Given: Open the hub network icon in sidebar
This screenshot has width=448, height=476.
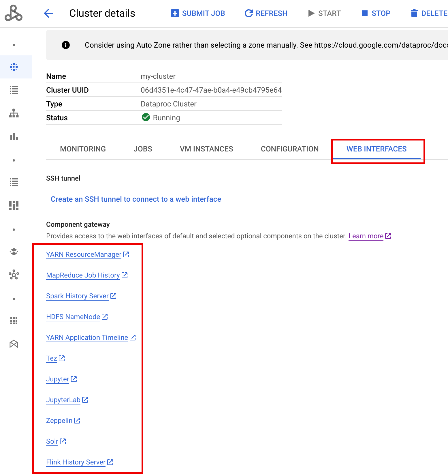Looking at the screenshot, I should (14, 275).
